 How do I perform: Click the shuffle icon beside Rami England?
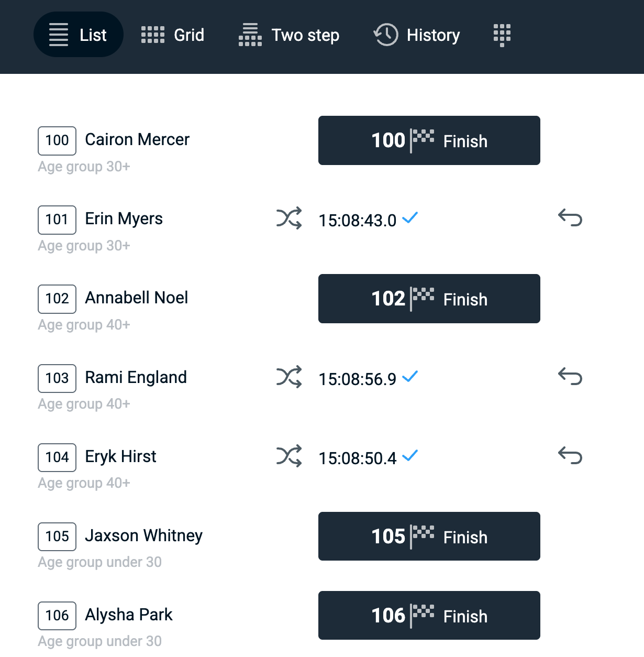[289, 377]
